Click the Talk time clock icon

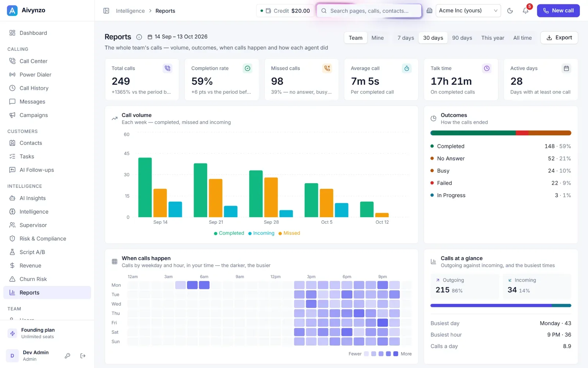coord(487,68)
